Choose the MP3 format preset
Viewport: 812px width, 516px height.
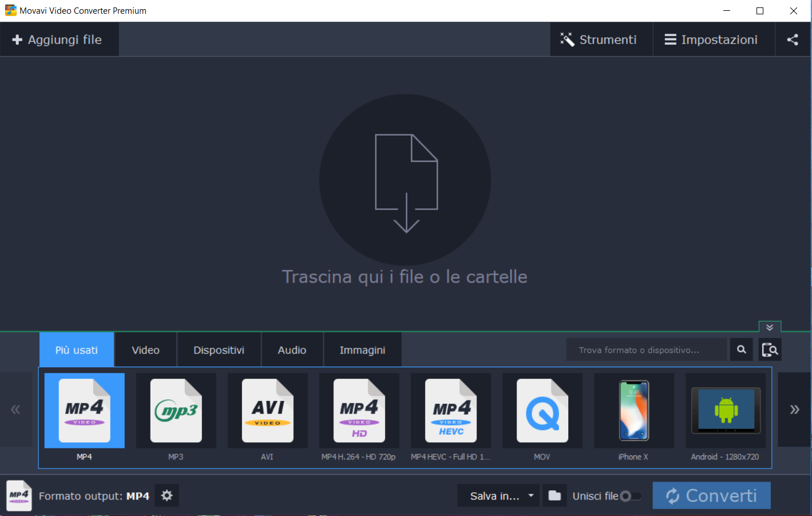pos(176,417)
